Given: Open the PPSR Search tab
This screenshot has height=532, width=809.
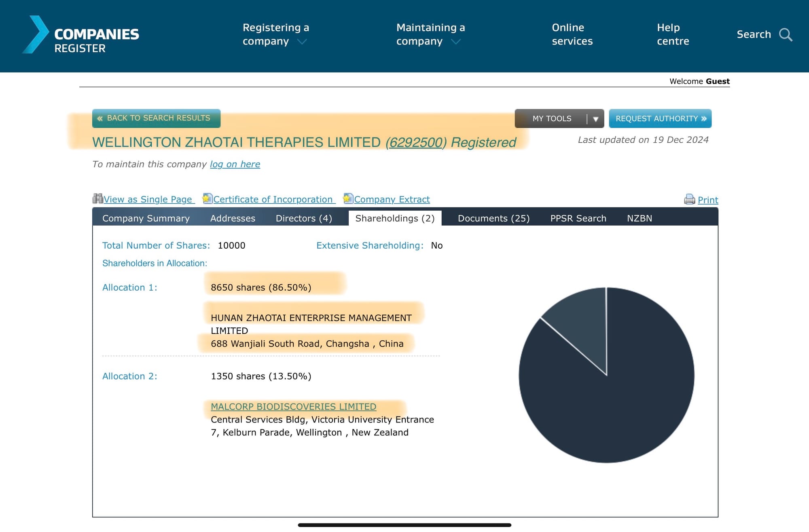Looking at the screenshot, I should pos(578,218).
